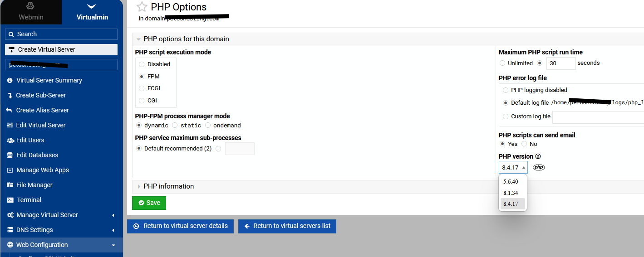Screen dimensions: 644x257
Task: Click Return to virtual servers list
Action: click(x=287, y=226)
